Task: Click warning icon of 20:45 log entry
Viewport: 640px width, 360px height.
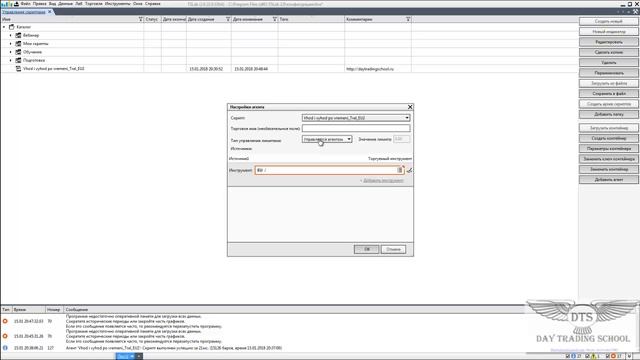Action: (5, 336)
